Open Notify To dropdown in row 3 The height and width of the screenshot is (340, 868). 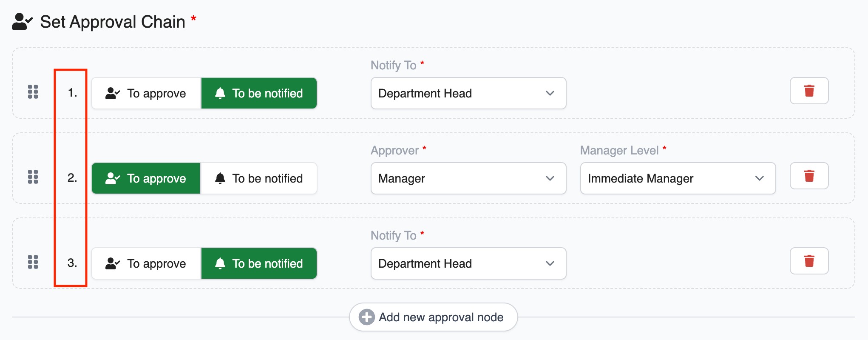468,263
